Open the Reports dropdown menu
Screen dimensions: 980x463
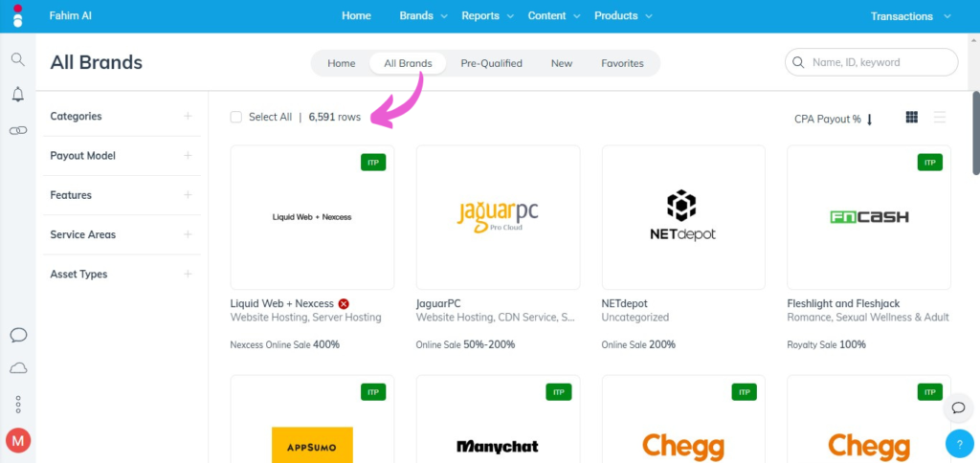(487, 16)
